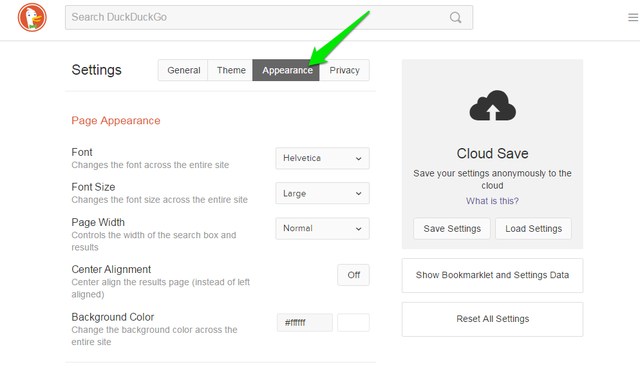Click the DuckDuckGo duck logo

32,18
